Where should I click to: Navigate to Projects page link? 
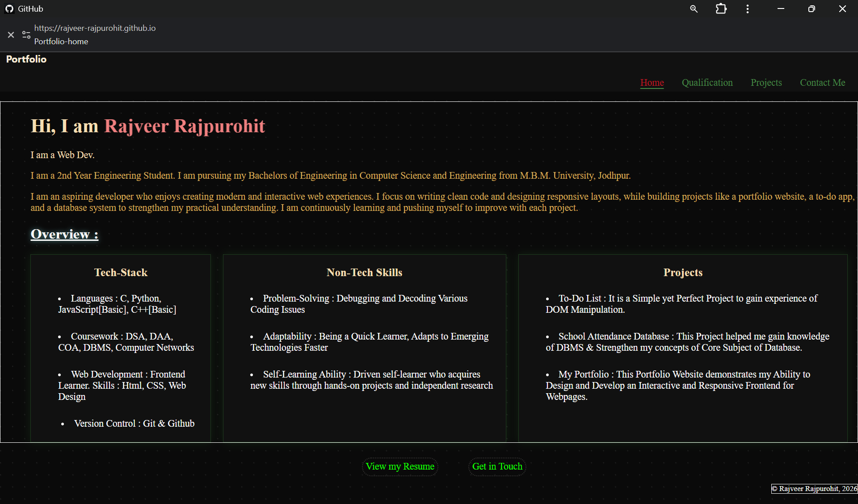click(x=766, y=83)
